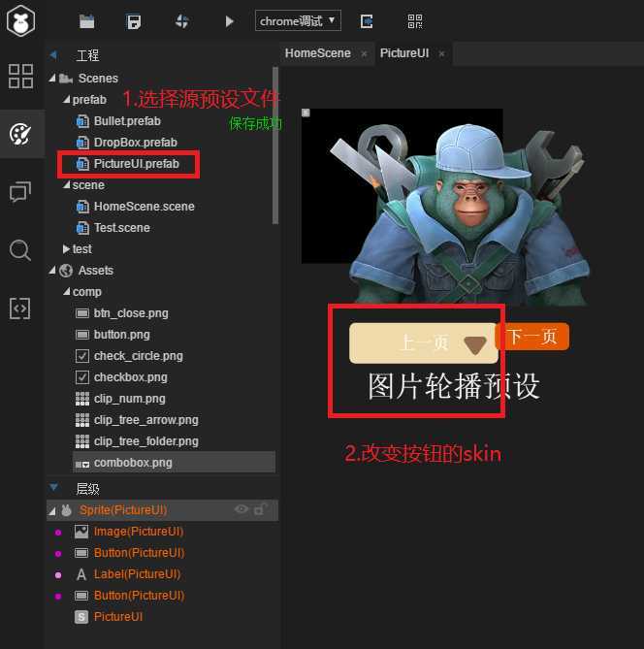This screenshot has height=649, width=644.
Task: Click the Assets globe icon
Action: 66,271
